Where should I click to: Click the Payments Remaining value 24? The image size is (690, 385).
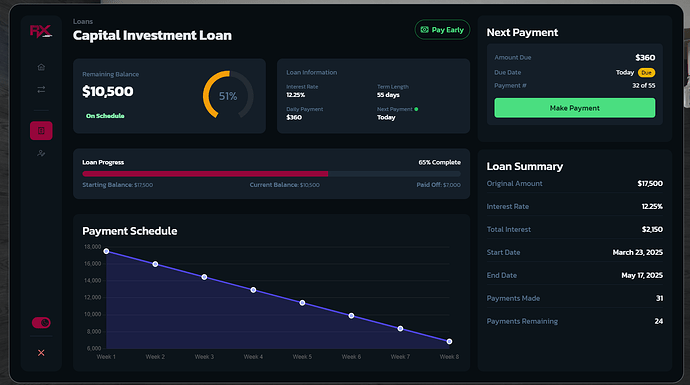coord(659,321)
